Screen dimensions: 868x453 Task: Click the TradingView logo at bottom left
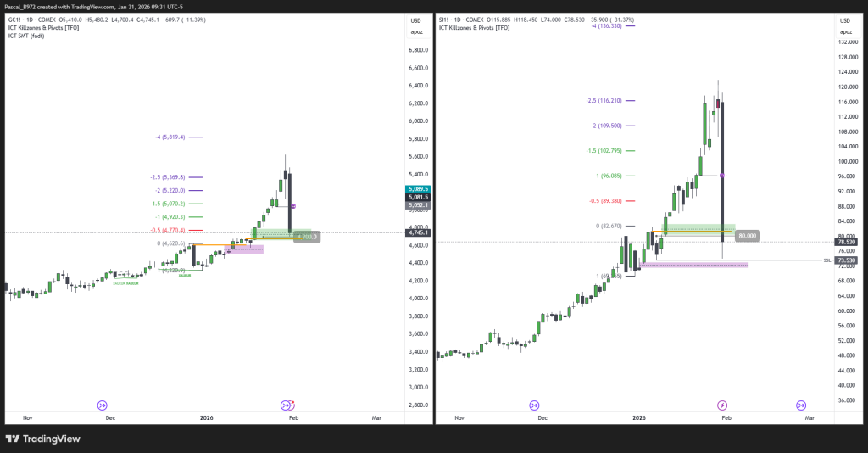[x=42, y=439]
